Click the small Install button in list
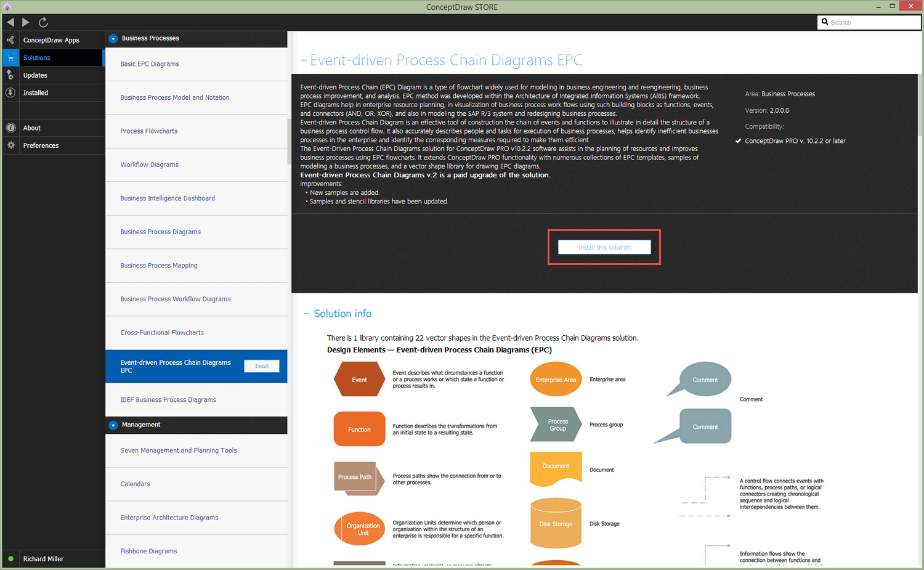The height and width of the screenshot is (570, 924). (x=262, y=366)
